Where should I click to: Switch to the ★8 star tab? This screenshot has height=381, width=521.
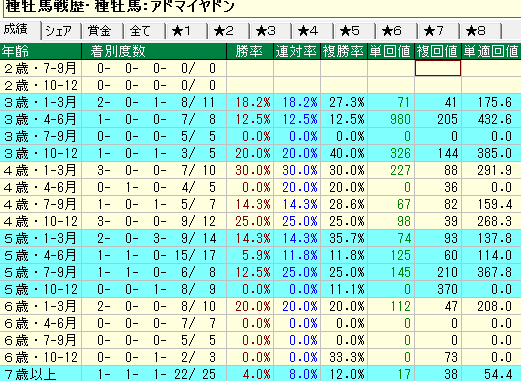click(x=481, y=32)
